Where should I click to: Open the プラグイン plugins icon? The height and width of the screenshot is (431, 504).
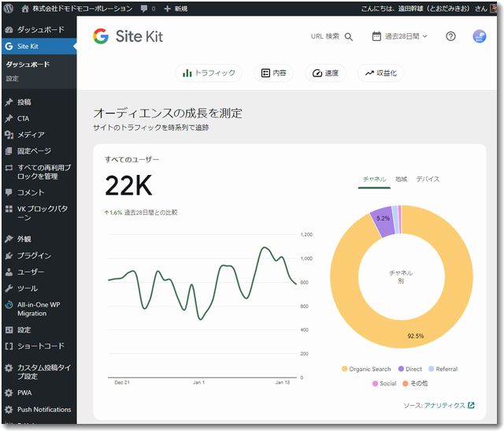click(9, 256)
